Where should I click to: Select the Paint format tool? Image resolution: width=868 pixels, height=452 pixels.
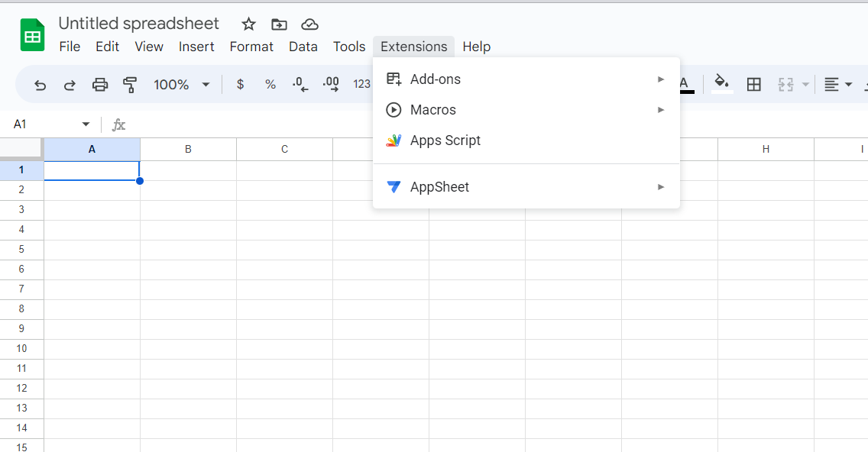[x=130, y=84]
